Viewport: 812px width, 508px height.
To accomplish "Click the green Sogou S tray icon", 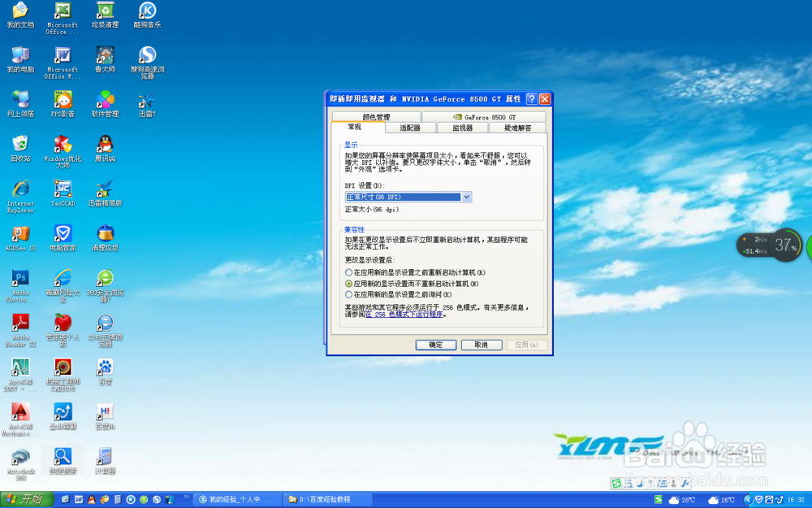I will pos(659,499).
